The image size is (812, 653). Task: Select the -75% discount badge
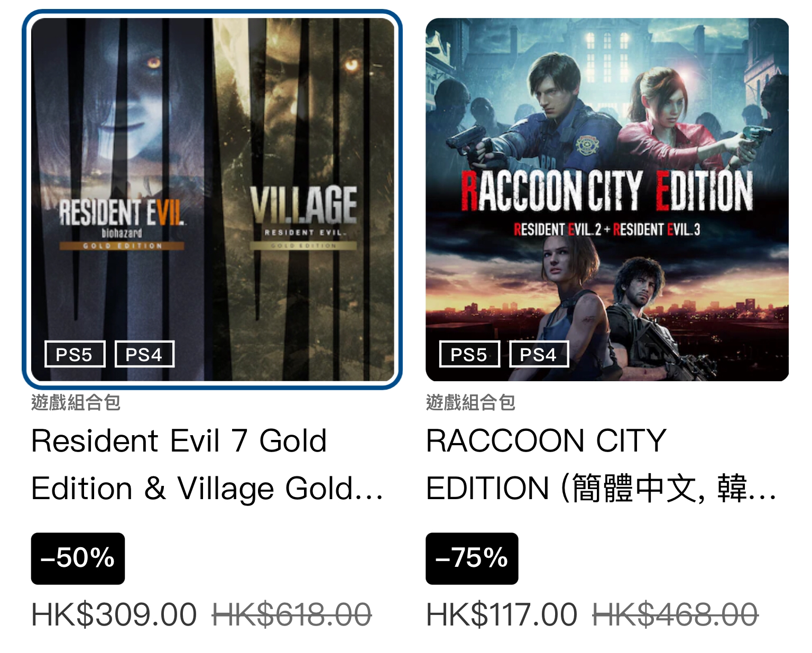472,558
